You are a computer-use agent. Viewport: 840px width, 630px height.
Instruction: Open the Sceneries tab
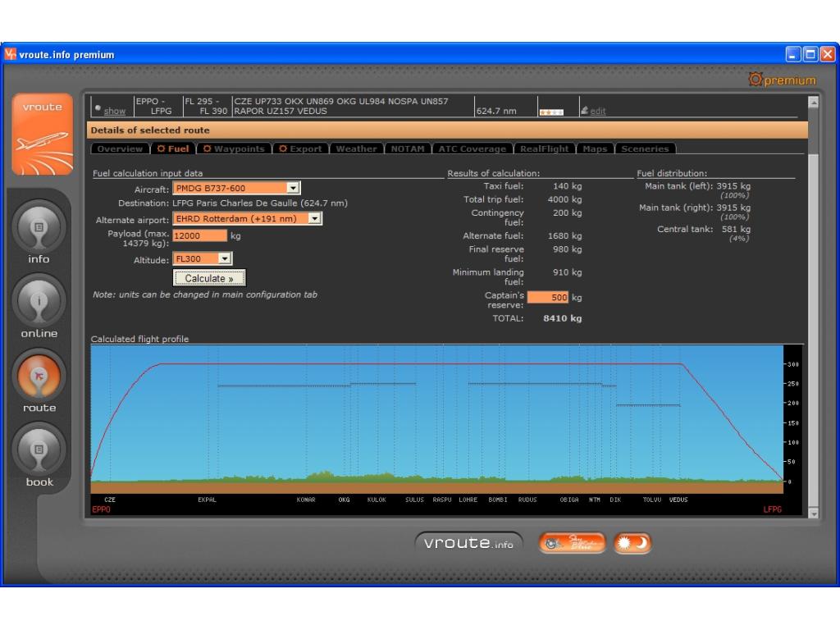pos(645,149)
